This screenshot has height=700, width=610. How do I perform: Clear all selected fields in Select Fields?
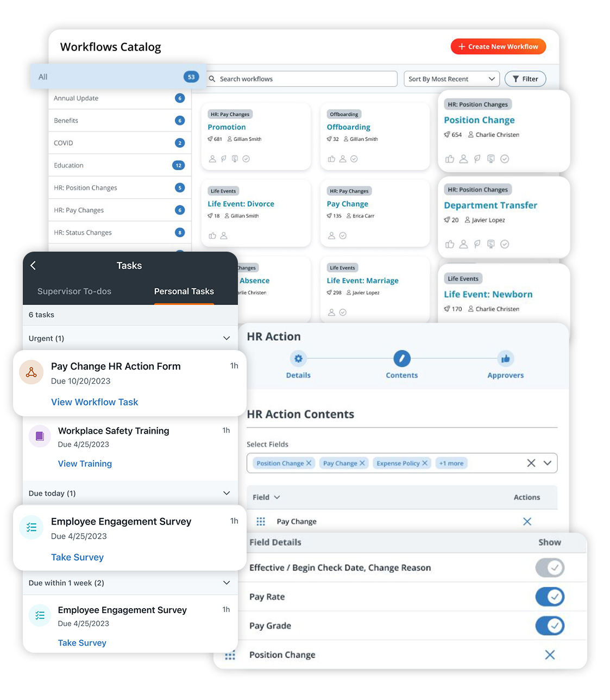(531, 463)
